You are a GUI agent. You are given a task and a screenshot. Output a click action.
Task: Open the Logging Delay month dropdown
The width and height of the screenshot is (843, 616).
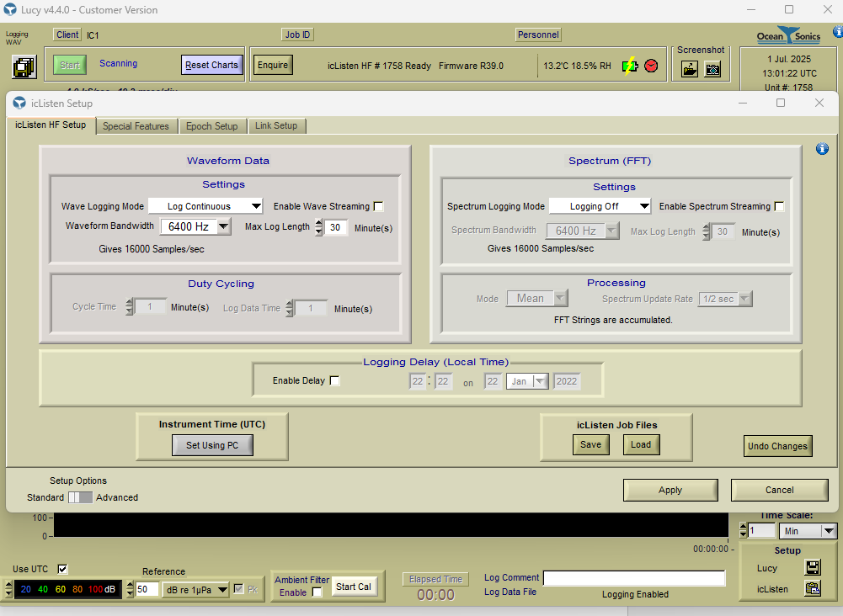(526, 381)
